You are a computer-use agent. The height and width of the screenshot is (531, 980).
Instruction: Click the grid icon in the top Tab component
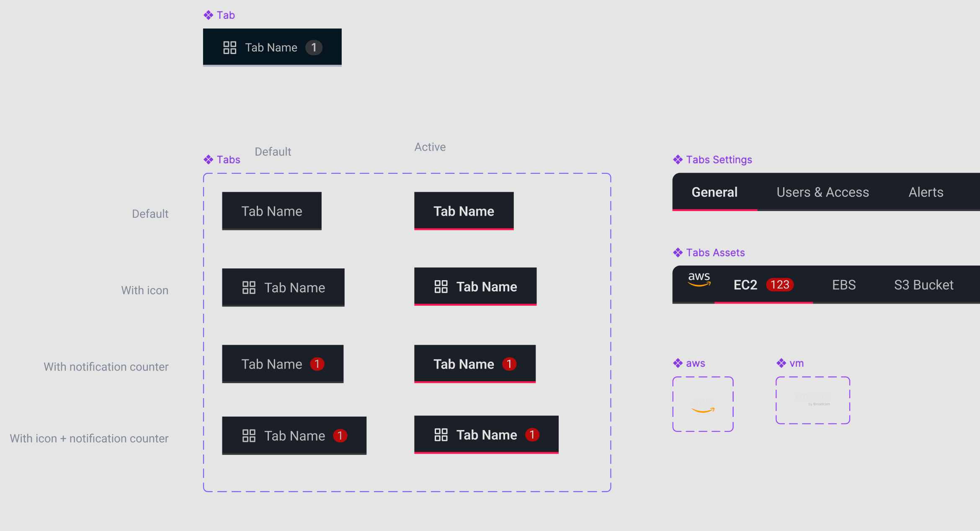click(x=230, y=48)
